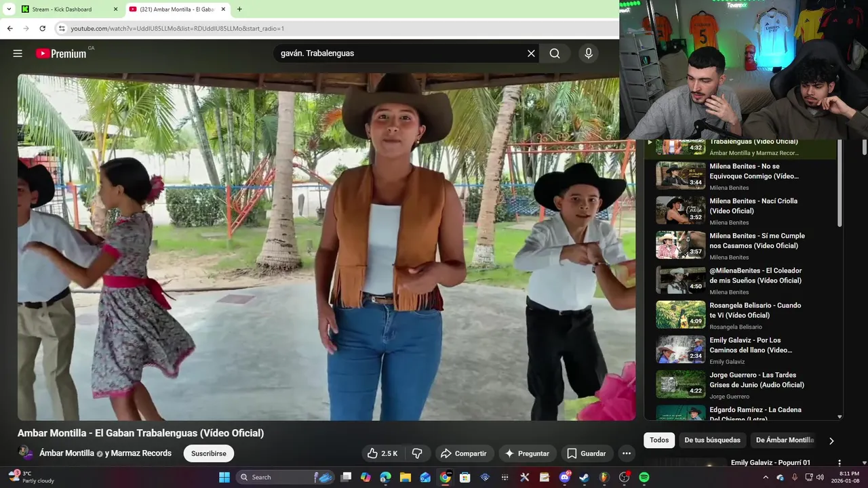Open a new browser tab
The width and height of the screenshot is (868, 488).
click(239, 9)
